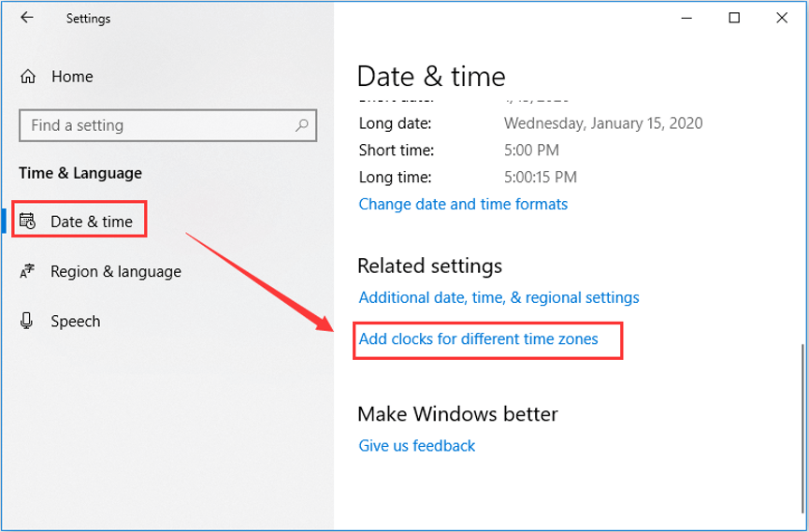Minimize the Settings window
Viewport: 809px width, 532px height.
click(x=686, y=18)
